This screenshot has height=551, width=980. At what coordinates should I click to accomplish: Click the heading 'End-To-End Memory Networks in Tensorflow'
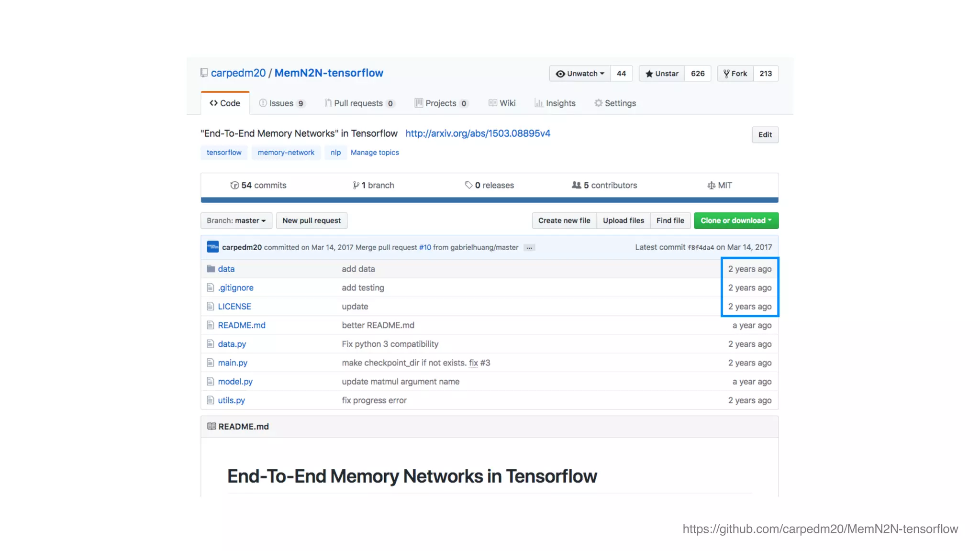point(412,476)
